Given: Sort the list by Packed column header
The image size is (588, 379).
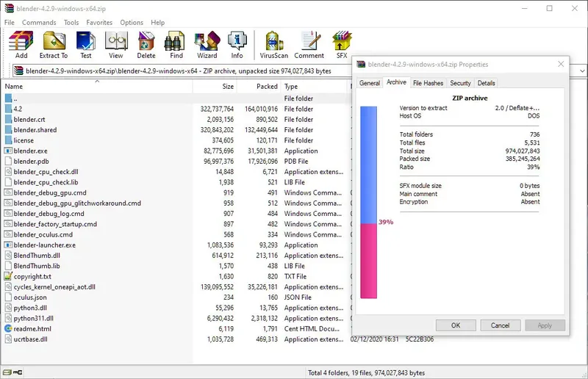Looking at the screenshot, I should [x=259, y=86].
